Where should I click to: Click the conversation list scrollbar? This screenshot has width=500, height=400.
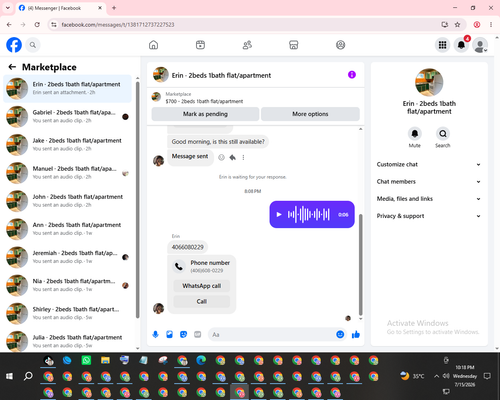pos(137,200)
